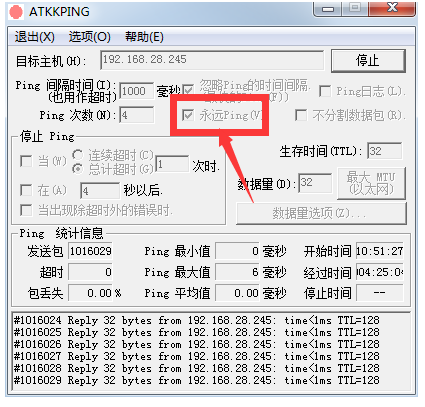Minimize the ATKKPING window
This screenshot has width=425, height=407.
click(328, 9)
